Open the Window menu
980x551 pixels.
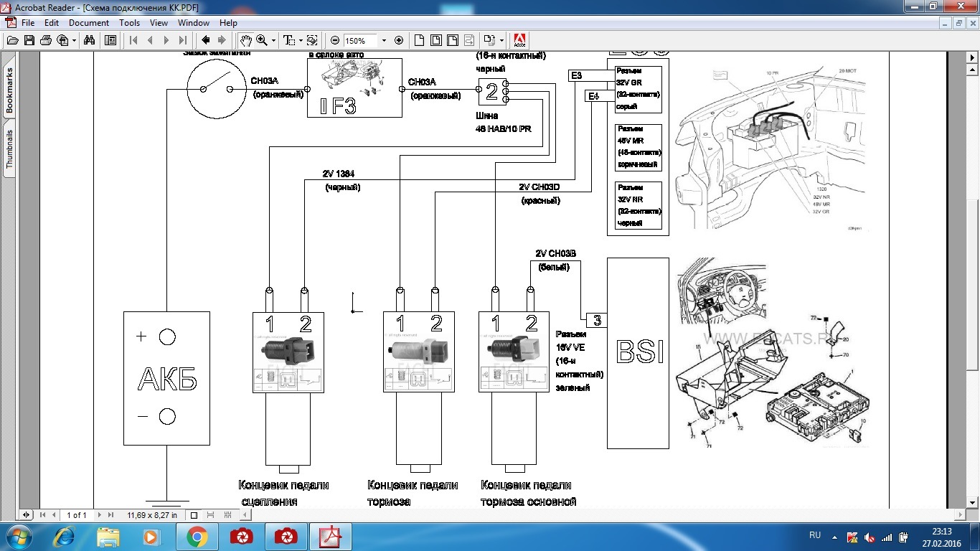pyautogui.click(x=194, y=23)
